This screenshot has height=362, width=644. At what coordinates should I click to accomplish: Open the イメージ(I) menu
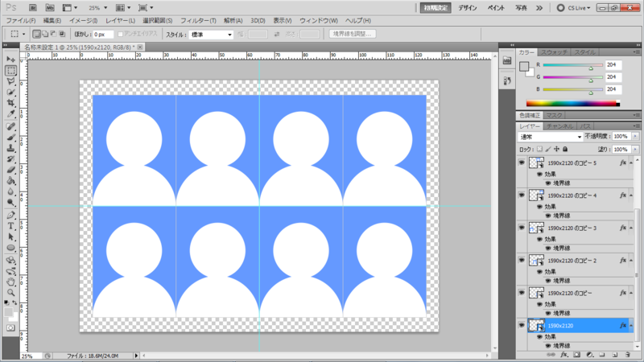[84, 21]
